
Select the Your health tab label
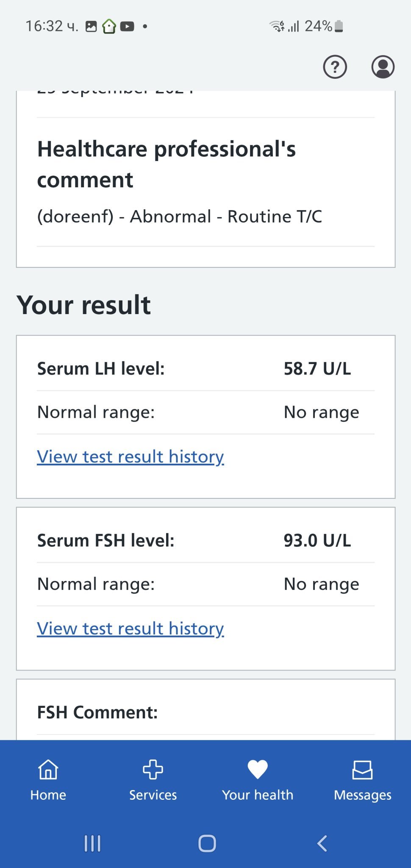pos(258,795)
